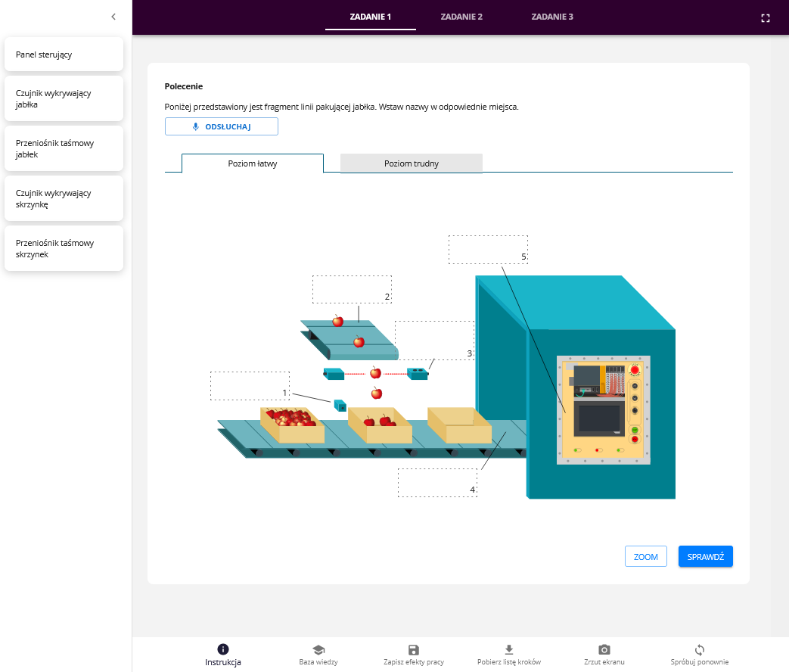The image size is (789, 672).
Task: Pick the Przenośnik taśmowy skrzynek card
Action: 64,248
